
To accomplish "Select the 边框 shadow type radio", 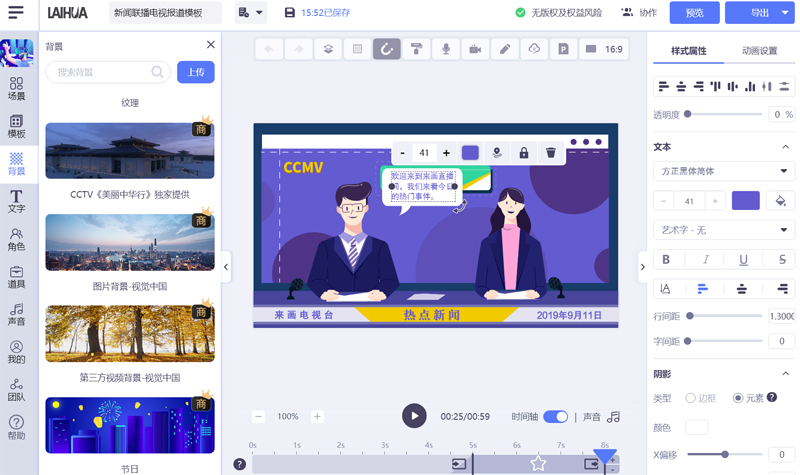I will point(690,397).
